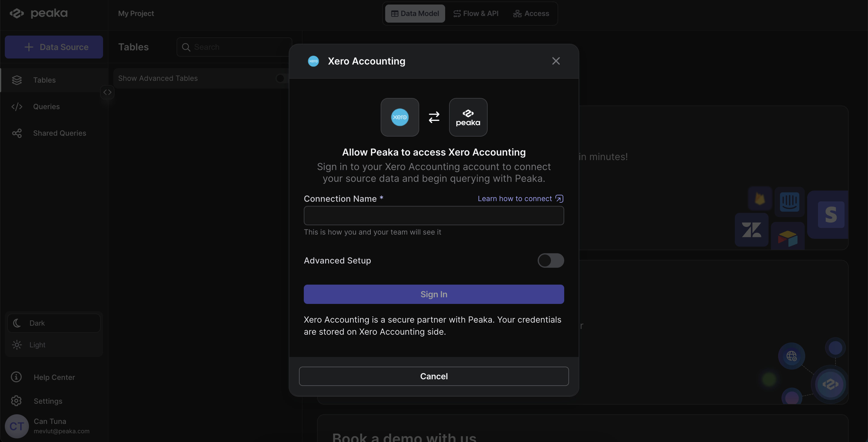868x442 pixels.
Task: Open the Help Center
Action: pyautogui.click(x=54, y=377)
